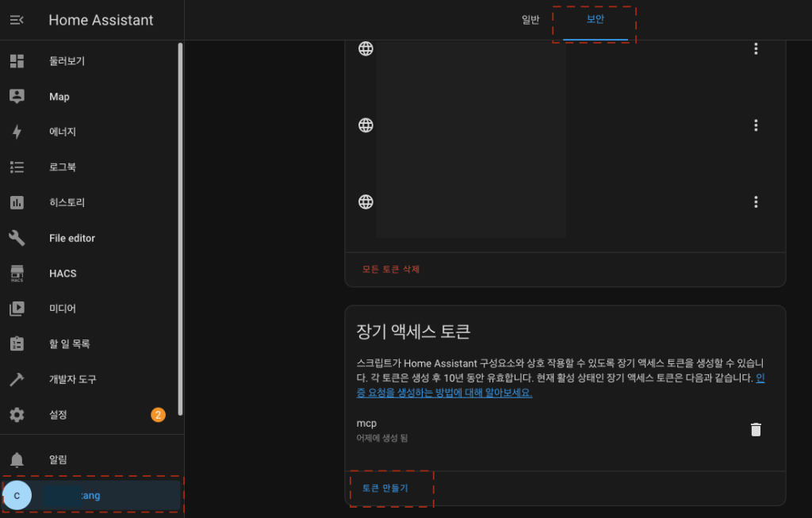Screen dimensions: 812x518
Task: Open the three-dot menu of the topmost token row
Action: click(756, 48)
